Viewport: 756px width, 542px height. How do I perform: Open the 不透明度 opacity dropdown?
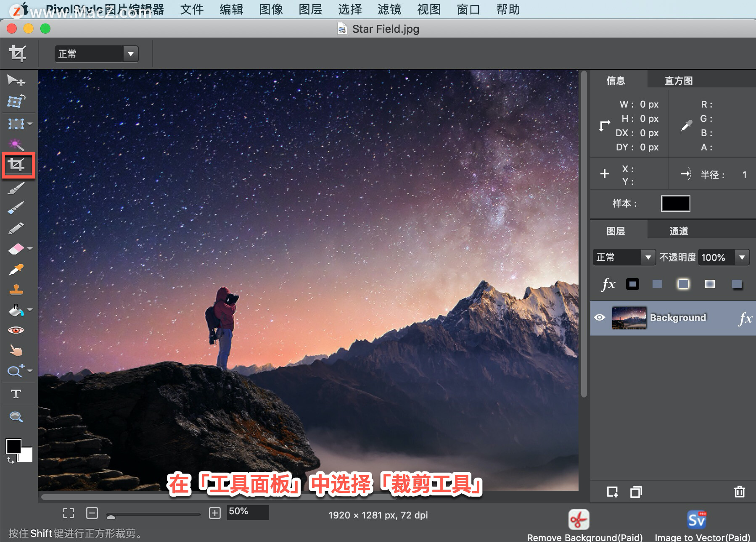[x=724, y=257]
